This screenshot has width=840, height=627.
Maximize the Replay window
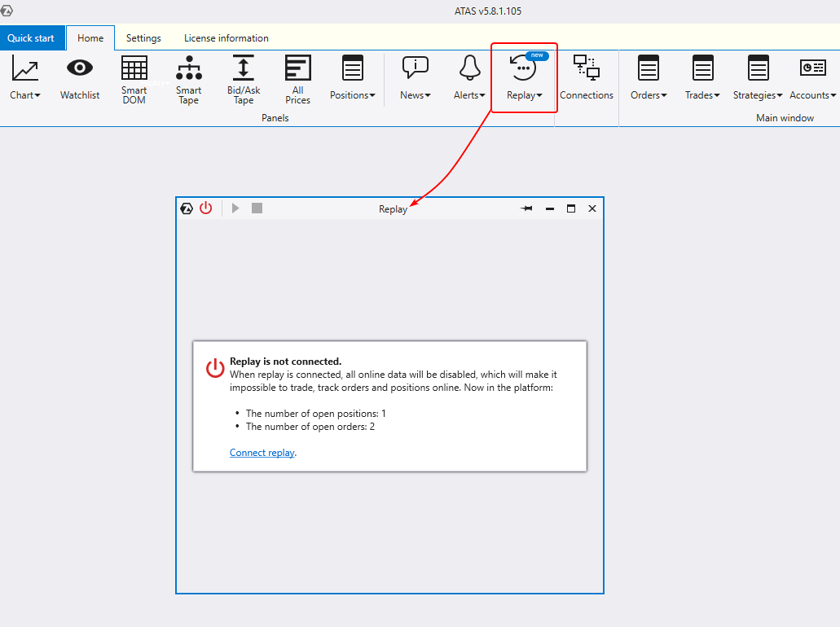(x=571, y=208)
